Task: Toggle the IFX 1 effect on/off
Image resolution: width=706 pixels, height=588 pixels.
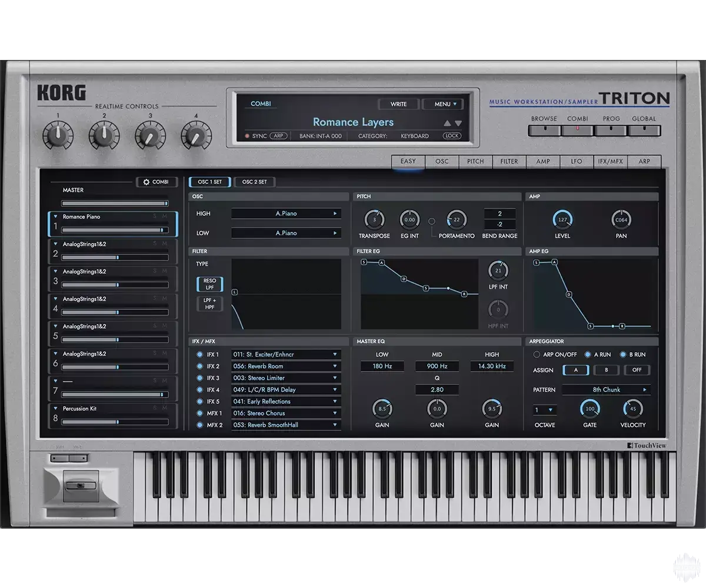Action: click(x=199, y=355)
